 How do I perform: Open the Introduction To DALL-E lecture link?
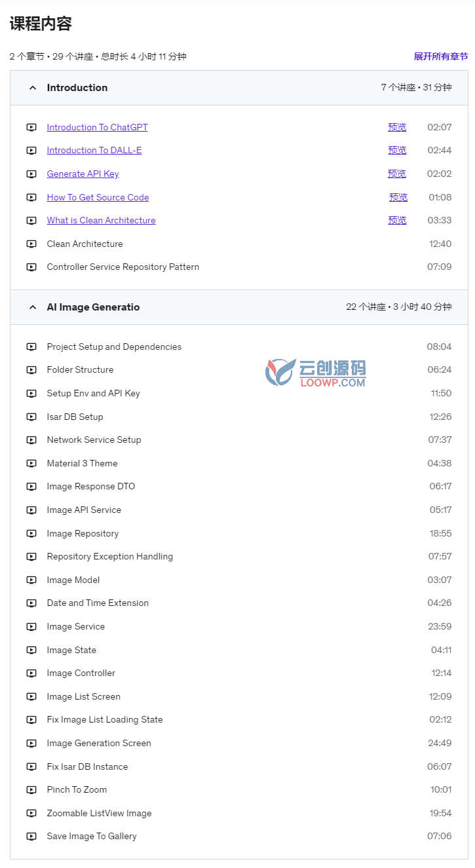(94, 150)
